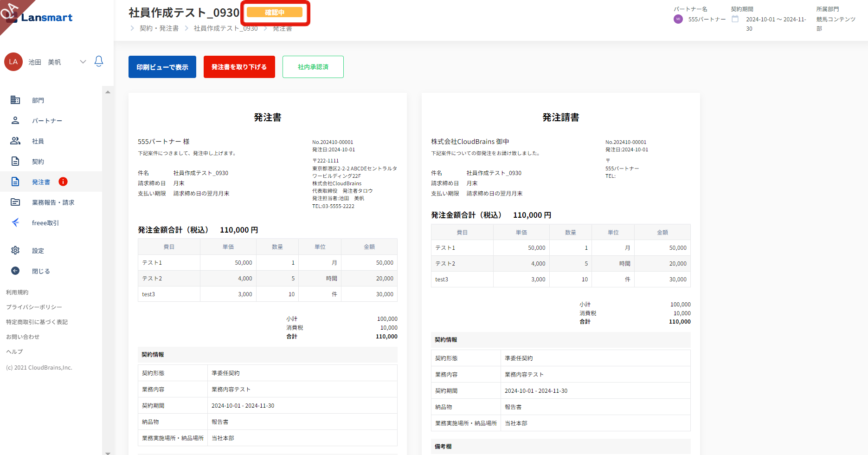Open the 利用規約 link
Viewport: 868px width, 455px height.
pos(17,292)
